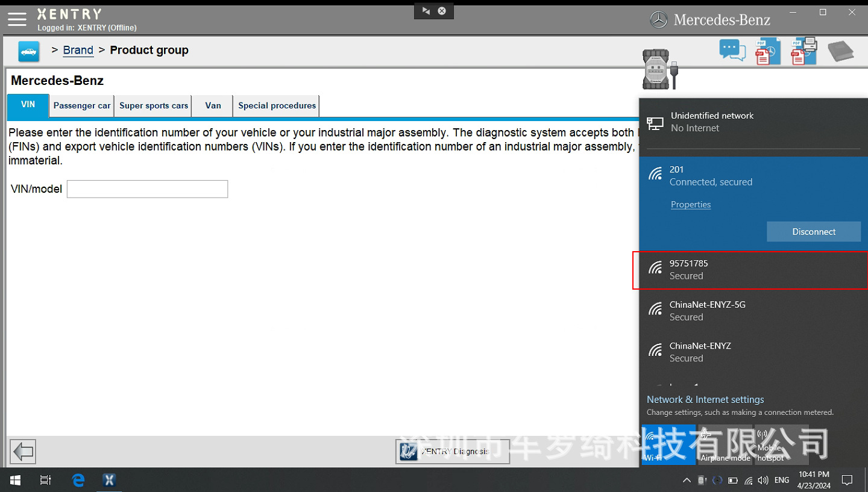Open the Windows Start menu
Image resolution: width=868 pixels, height=492 pixels.
pyautogui.click(x=15, y=480)
